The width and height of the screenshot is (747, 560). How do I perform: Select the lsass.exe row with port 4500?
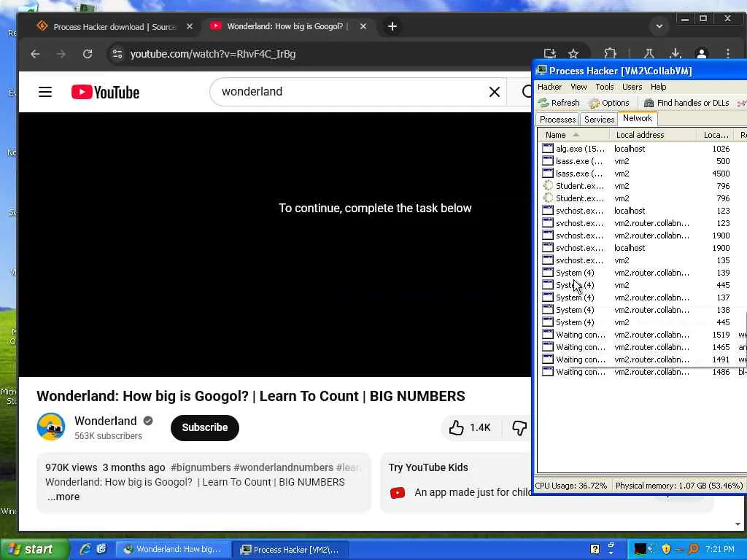641,174
